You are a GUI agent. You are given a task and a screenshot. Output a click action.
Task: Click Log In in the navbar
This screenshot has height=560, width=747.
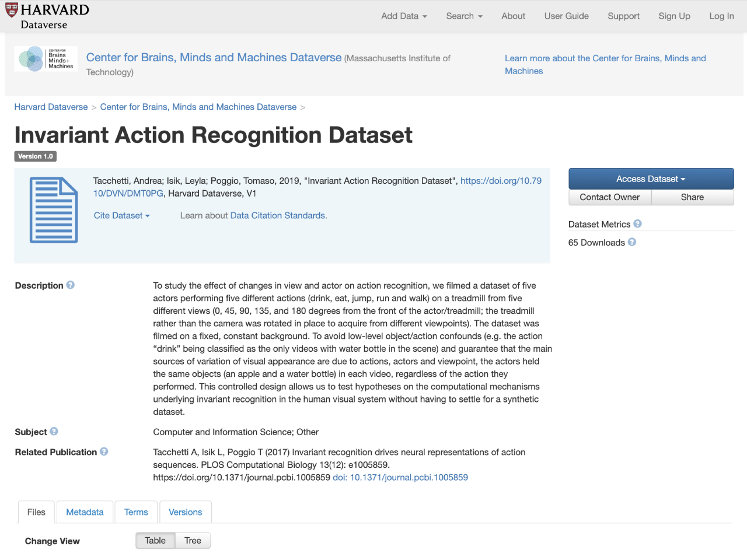click(x=721, y=16)
